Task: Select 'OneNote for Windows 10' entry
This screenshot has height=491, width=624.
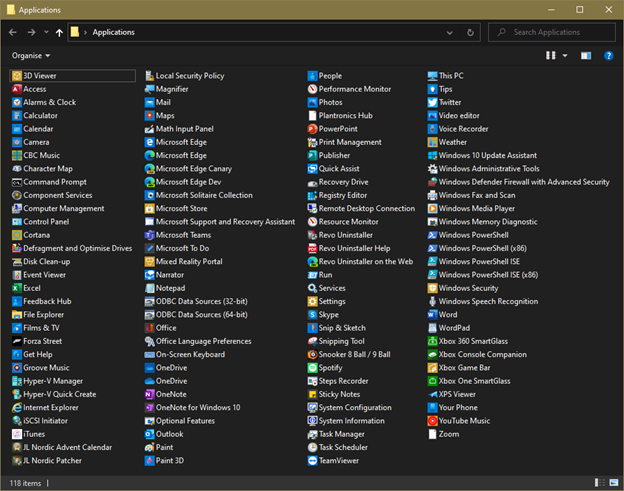Action: pyautogui.click(x=193, y=407)
